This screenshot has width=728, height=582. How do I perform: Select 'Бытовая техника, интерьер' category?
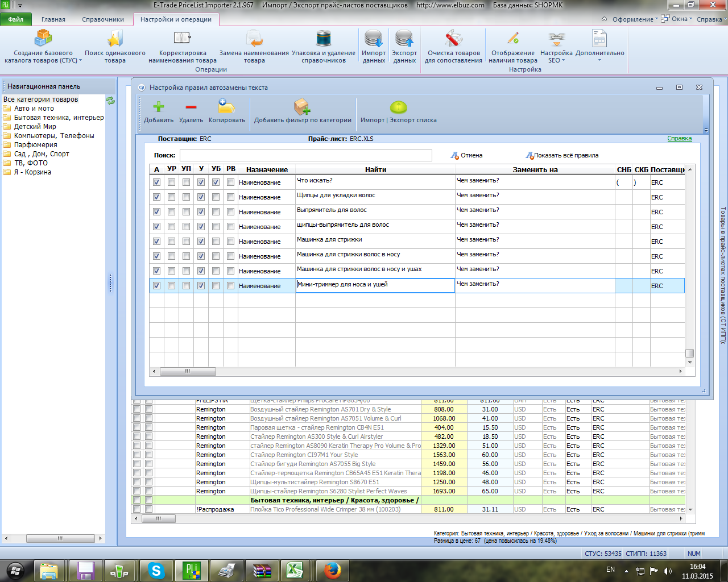click(x=59, y=118)
